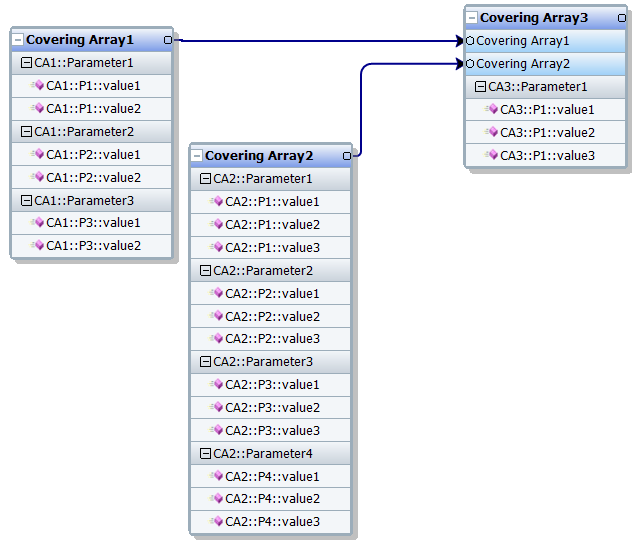This screenshot has width=632, height=540.
Task: Select Covering Array2 reference text in Array3
Action: pyautogui.click(x=523, y=64)
